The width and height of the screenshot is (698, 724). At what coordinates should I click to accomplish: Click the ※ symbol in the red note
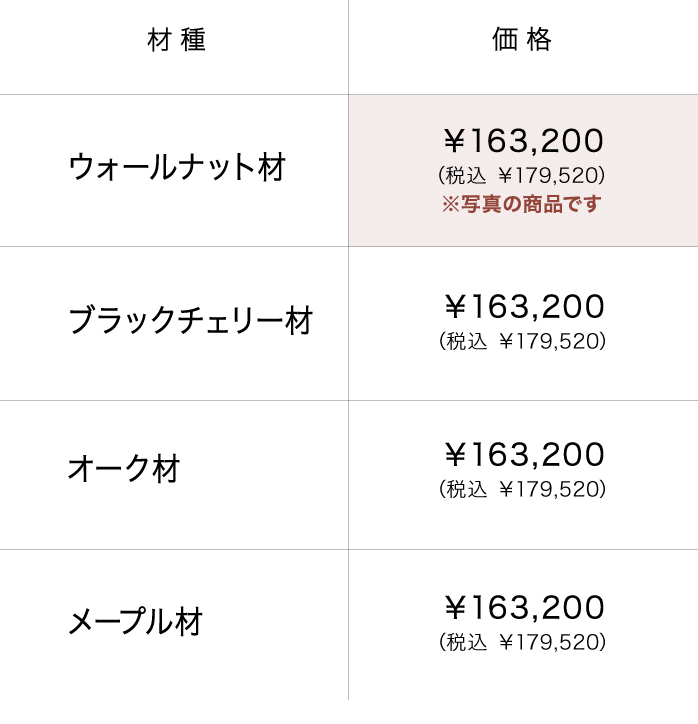pos(449,205)
